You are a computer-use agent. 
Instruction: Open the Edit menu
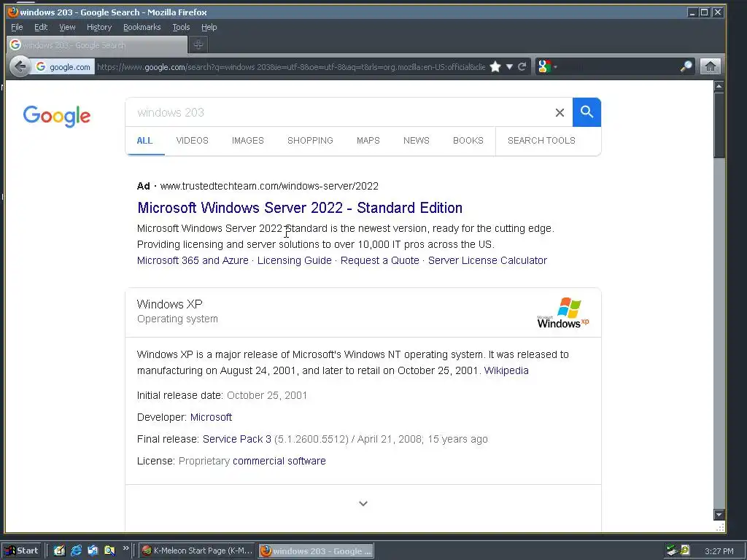coord(41,27)
